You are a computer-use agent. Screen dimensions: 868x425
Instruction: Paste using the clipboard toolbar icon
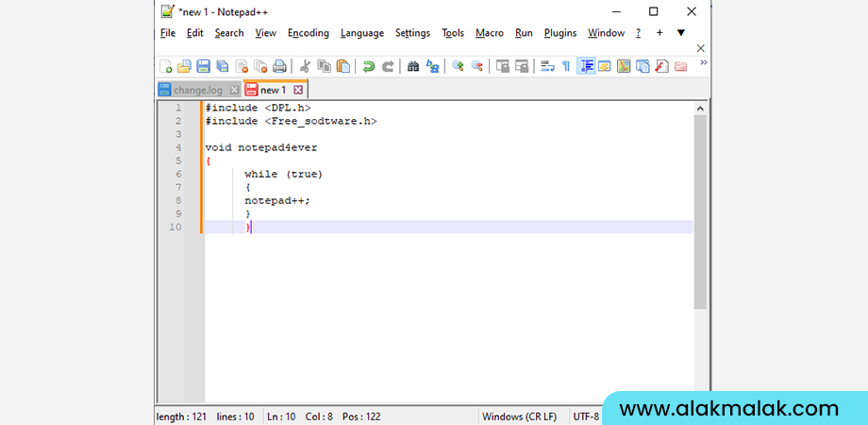(343, 66)
